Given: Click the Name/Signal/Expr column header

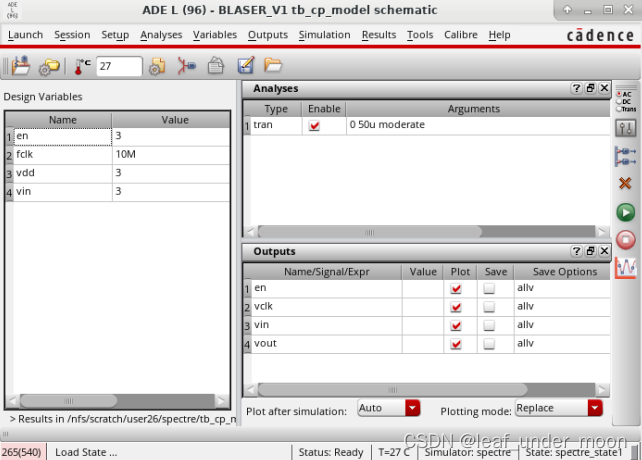Looking at the screenshot, I should [x=327, y=272].
